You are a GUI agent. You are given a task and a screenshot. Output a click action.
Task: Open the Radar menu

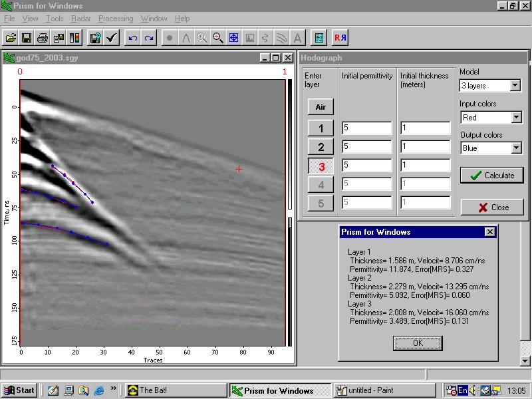(80, 19)
